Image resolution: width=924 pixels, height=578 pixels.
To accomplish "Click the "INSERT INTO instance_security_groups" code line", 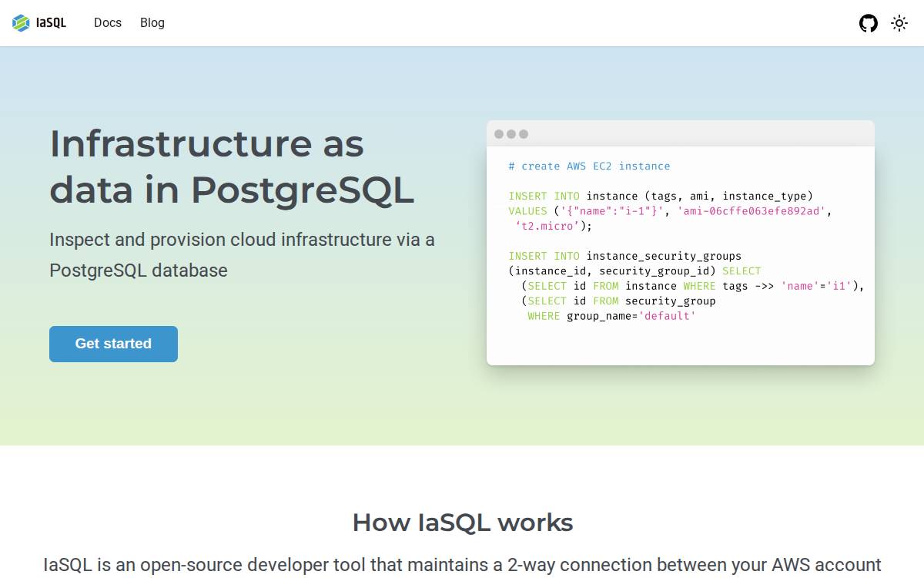I will coord(624,256).
